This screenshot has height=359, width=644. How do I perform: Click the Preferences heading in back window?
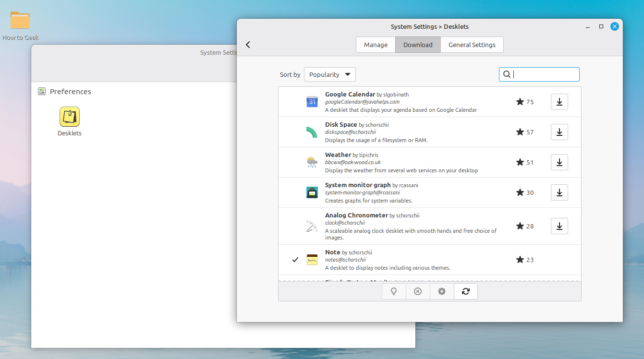tap(71, 92)
